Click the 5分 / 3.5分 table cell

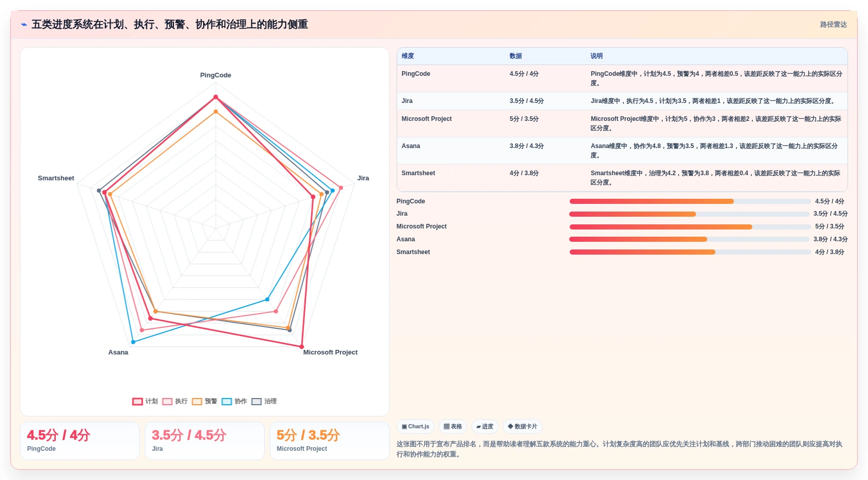(x=524, y=119)
